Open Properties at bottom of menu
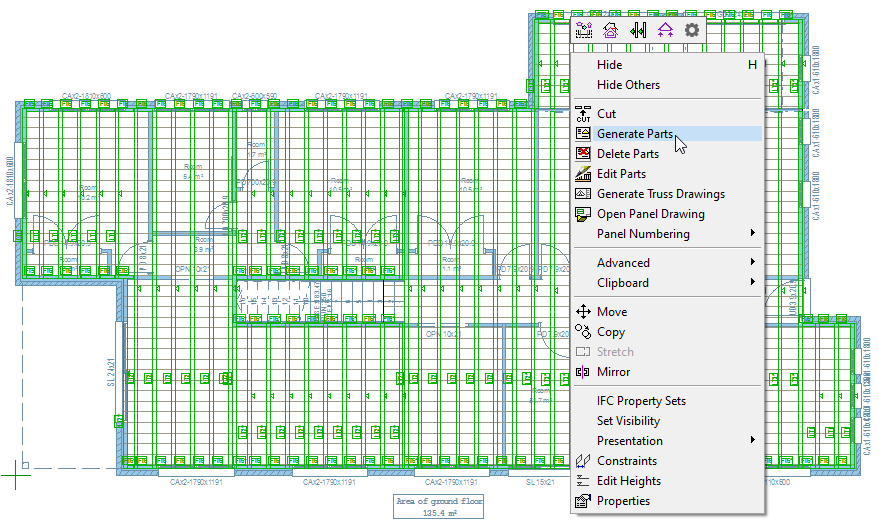Viewport: 879px width, 524px height. click(623, 501)
